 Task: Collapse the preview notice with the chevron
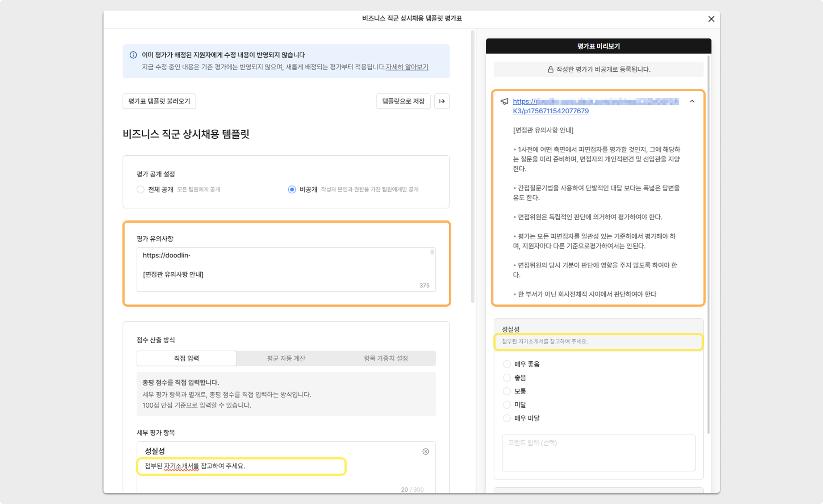pos(692,101)
